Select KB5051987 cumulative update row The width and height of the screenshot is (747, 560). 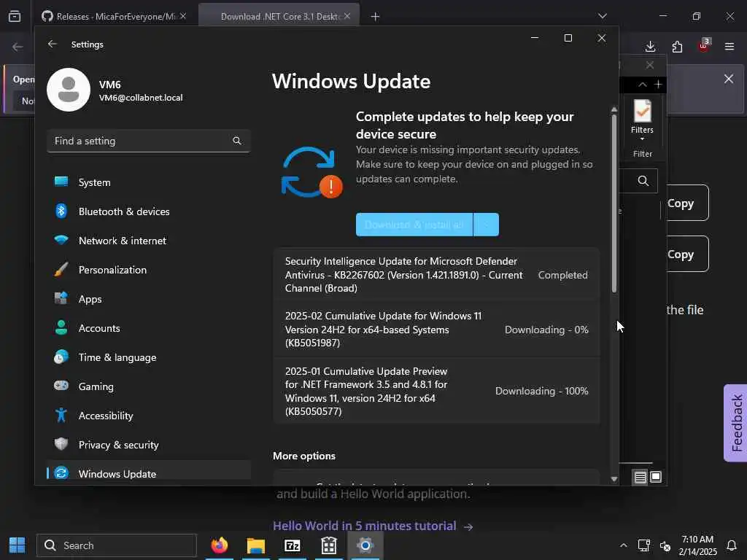[x=436, y=330]
